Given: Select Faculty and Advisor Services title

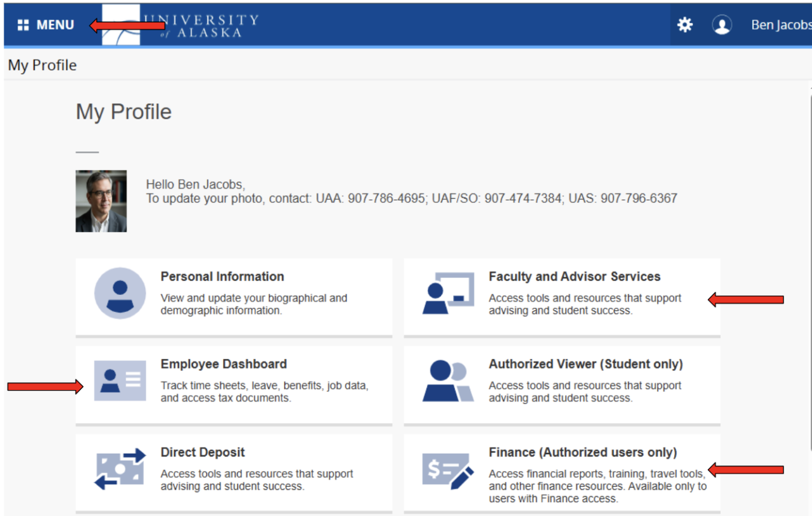Looking at the screenshot, I should click(x=574, y=276).
